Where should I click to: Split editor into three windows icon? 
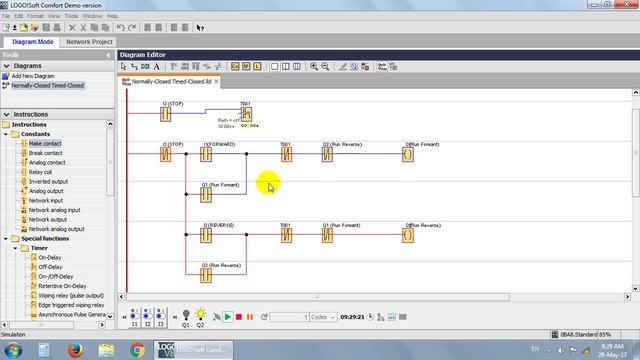pyautogui.click(x=297, y=67)
